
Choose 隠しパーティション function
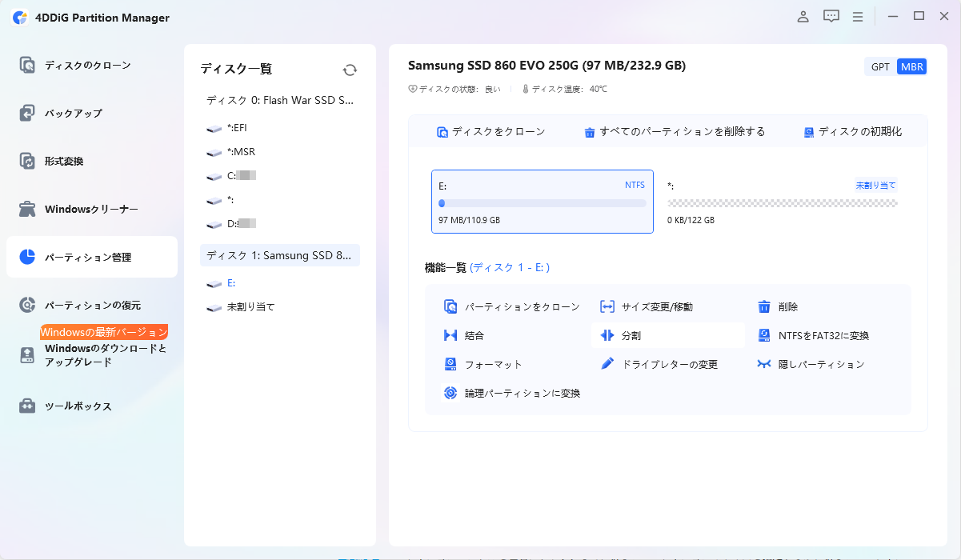pyautogui.click(x=811, y=364)
